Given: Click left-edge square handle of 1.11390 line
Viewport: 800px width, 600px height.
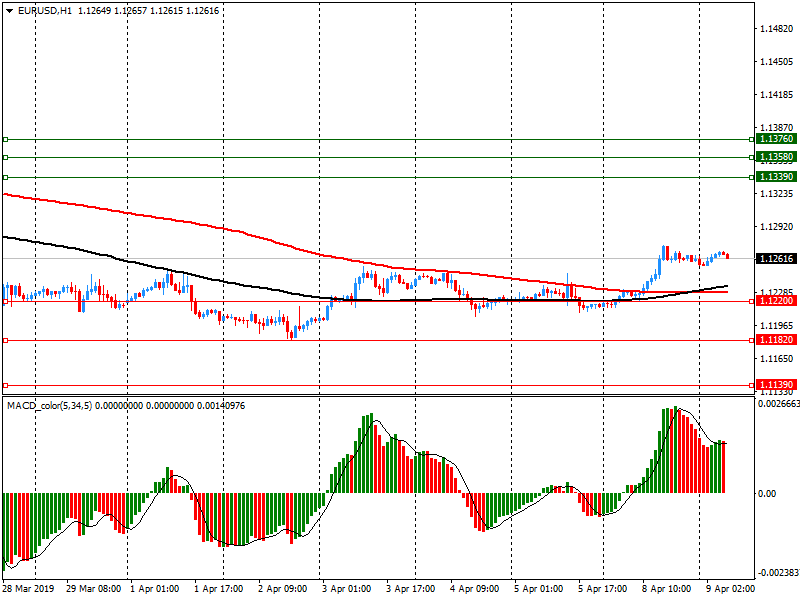Looking at the screenshot, I should click(x=5, y=386).
